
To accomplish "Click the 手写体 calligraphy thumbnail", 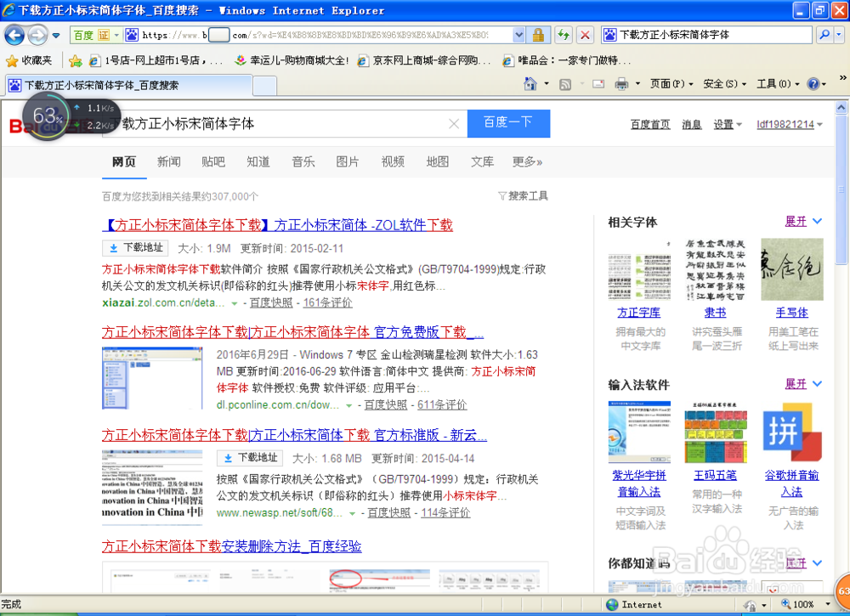I will pyautogui.click(x=792, y=269).
